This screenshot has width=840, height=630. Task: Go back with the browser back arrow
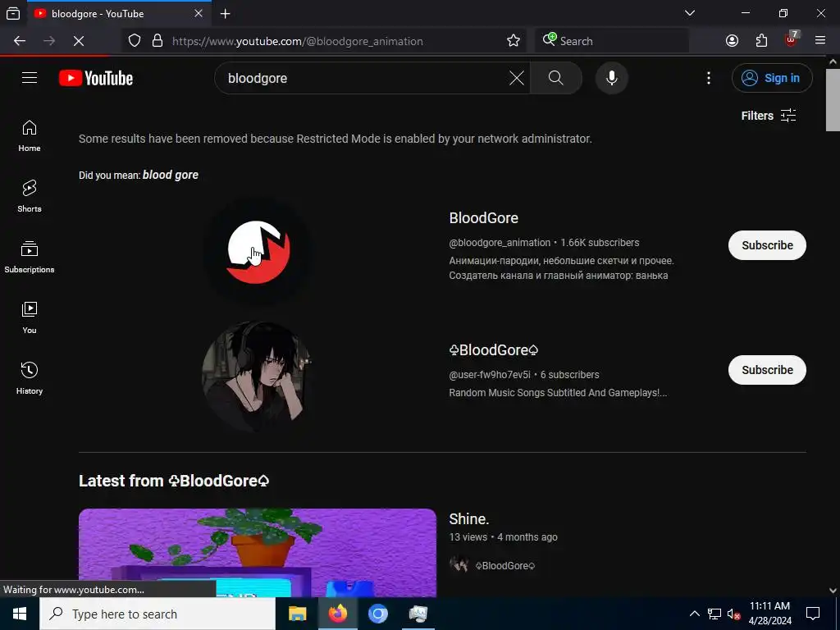(20, 41)
